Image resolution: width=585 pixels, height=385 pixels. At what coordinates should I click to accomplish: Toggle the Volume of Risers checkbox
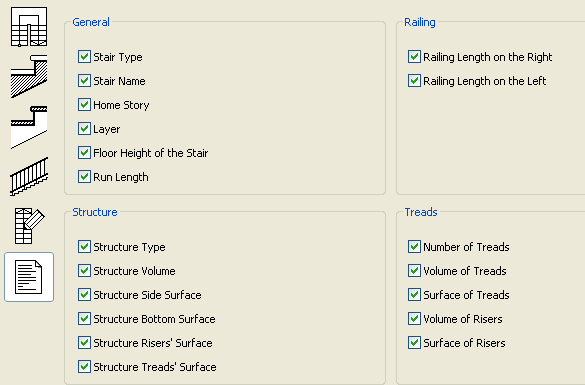(x=414, y=319)
